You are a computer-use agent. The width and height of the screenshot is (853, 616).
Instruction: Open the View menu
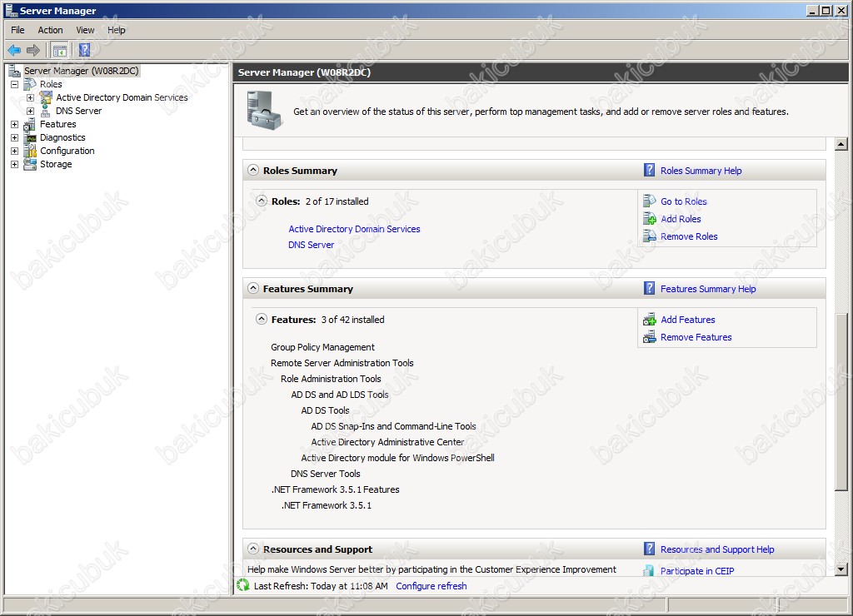(85, 30)
